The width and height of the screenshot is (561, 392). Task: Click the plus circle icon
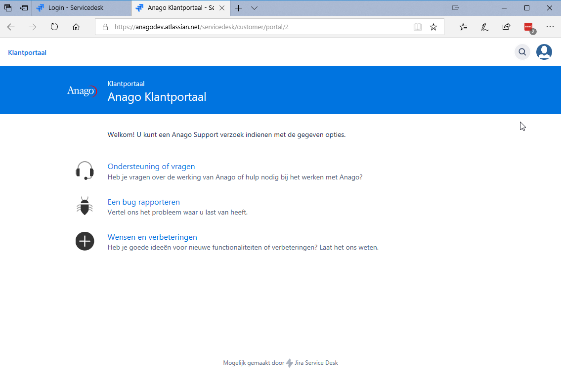pyautogui.click(x=85, y=241)
